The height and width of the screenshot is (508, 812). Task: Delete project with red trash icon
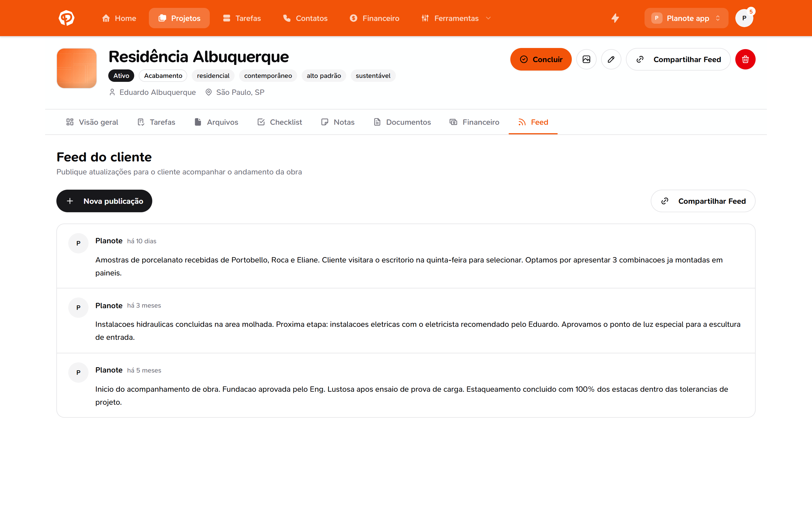tap(745, 60)
